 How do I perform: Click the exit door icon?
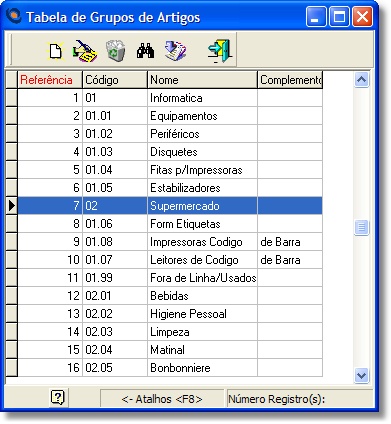coord(219,51)
